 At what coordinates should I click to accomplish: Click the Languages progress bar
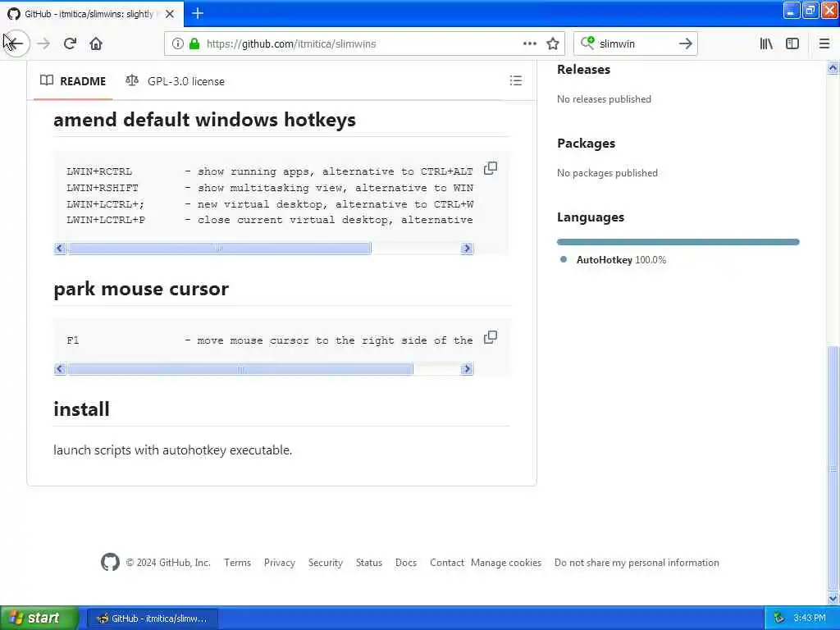pos(678,242)
